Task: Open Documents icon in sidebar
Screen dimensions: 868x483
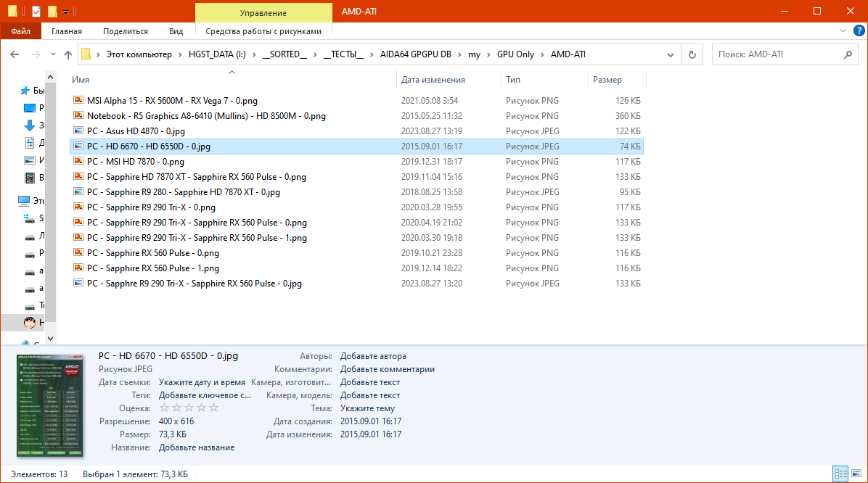Action: pyautogui.click(x=30, y=143)
